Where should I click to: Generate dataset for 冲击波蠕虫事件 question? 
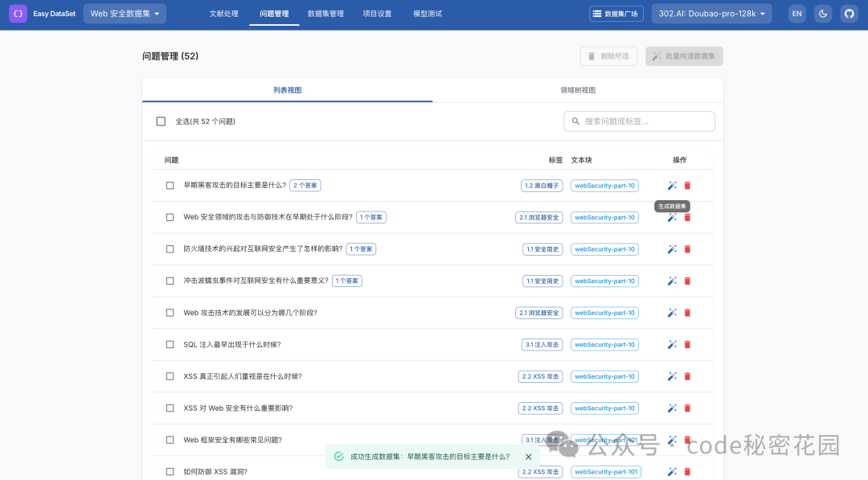[672, 281]
